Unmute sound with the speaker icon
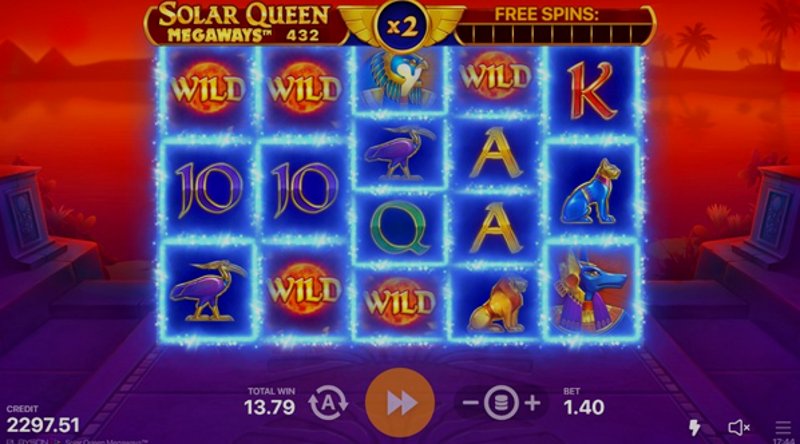 [x=738, y=428]
